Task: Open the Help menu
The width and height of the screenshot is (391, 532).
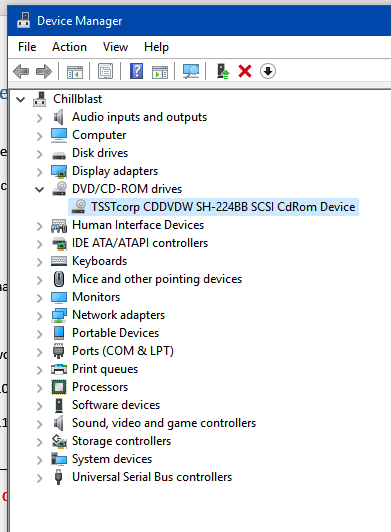Action: (156, 47)
